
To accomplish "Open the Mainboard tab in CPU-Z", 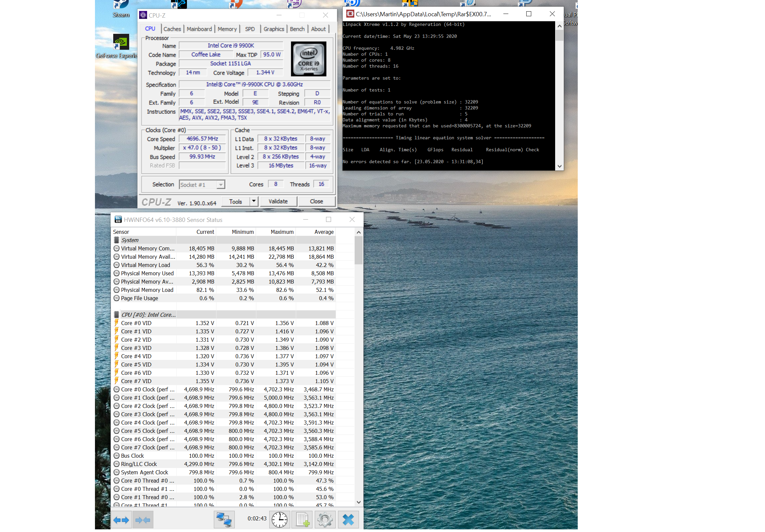I will pos(199,29).
